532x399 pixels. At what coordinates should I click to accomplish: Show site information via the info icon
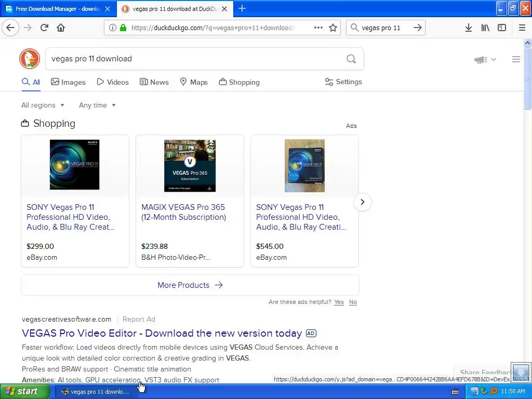(113, 28)
